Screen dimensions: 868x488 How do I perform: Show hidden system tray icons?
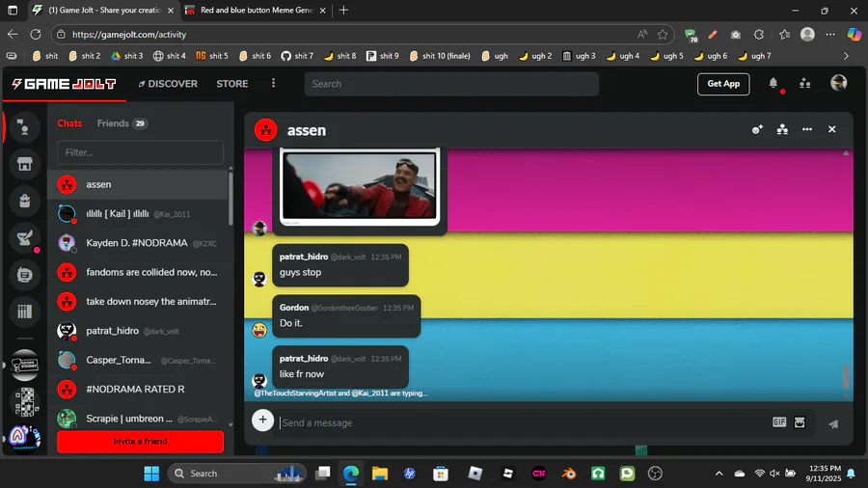tap(719, 474)
